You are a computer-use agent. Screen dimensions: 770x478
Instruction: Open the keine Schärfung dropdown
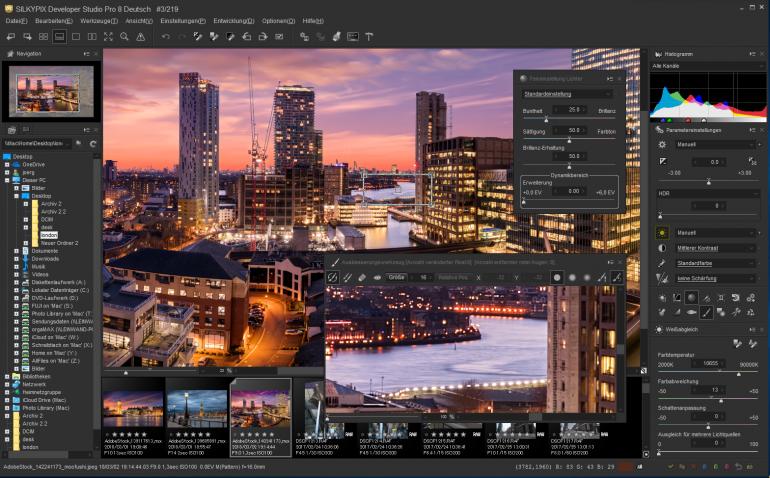coord(715,279)
